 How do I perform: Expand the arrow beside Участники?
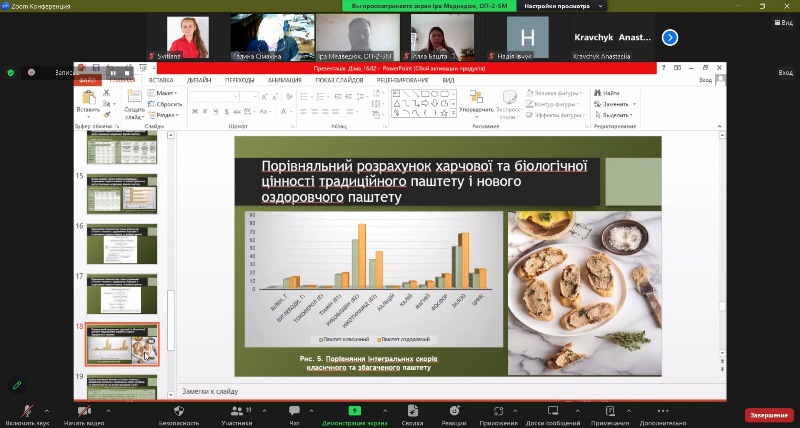tap(264, 410)
